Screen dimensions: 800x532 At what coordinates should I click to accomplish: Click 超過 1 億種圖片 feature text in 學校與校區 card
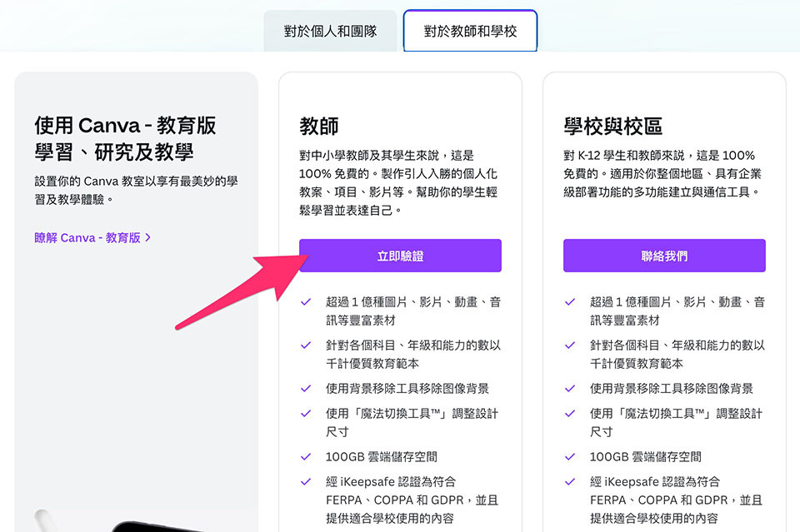[x=677, y=311]
